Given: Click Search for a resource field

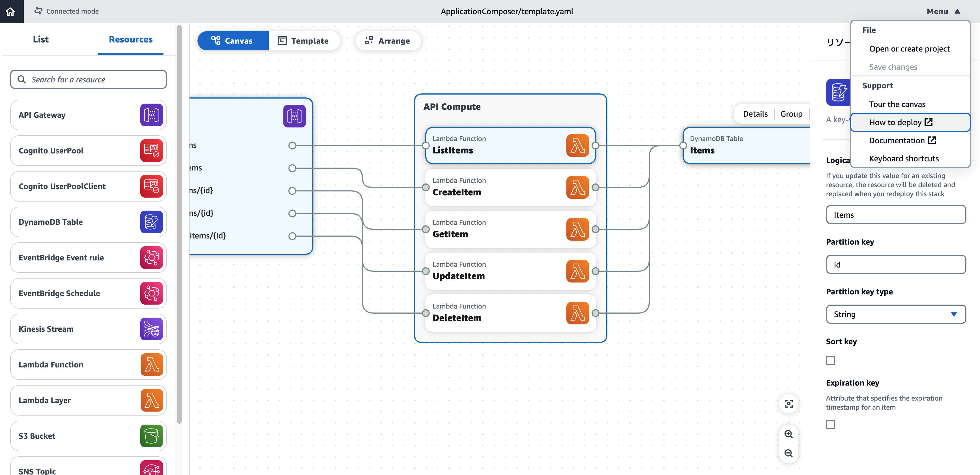Looking at the screenshot, I should click(88, 80).
